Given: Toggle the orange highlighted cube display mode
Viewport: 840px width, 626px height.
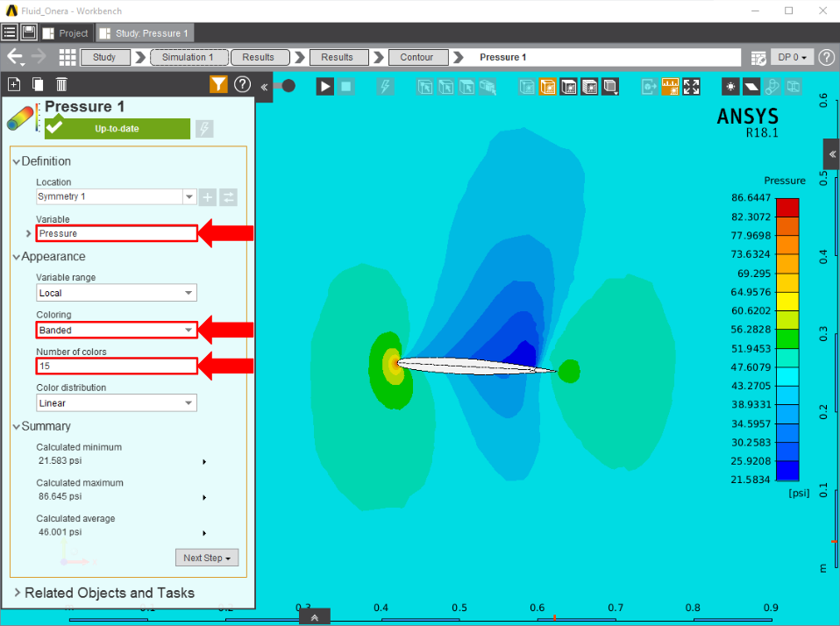Looking at the screenshot, I should point(547,86).
